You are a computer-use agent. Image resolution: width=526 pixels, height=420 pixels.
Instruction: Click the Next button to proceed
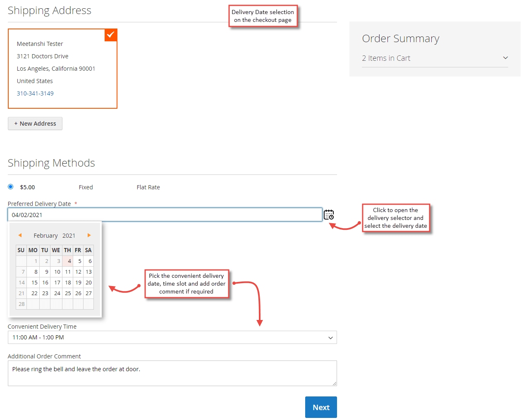tap(321, 407)
